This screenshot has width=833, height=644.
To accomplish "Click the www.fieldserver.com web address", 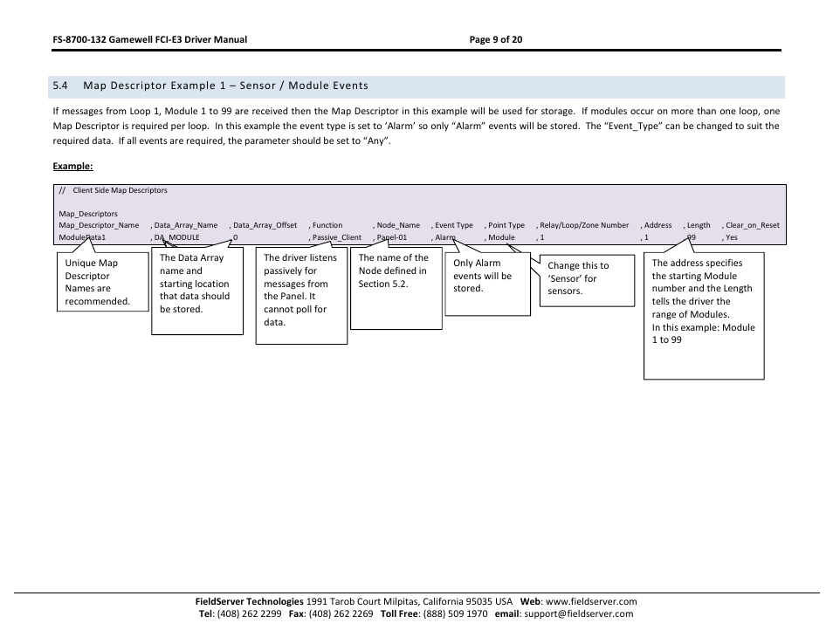I will click(x=591, y=601).
